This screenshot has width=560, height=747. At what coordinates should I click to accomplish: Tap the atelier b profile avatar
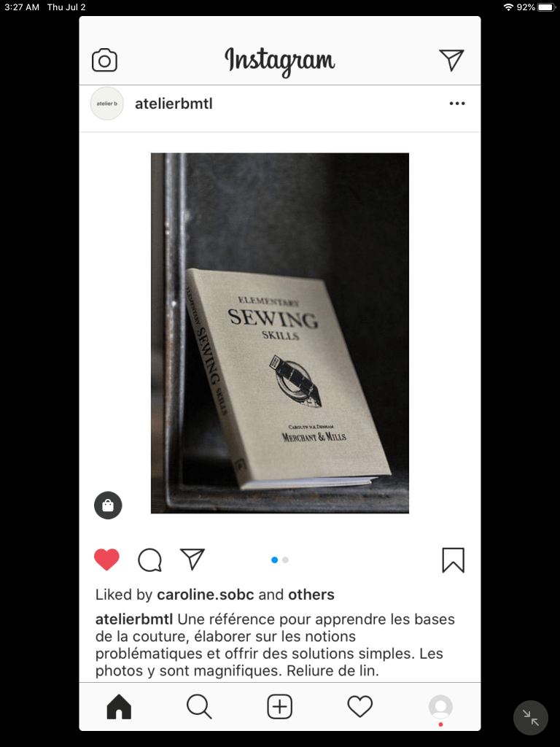pyautogui.click(x=107, y=104)
